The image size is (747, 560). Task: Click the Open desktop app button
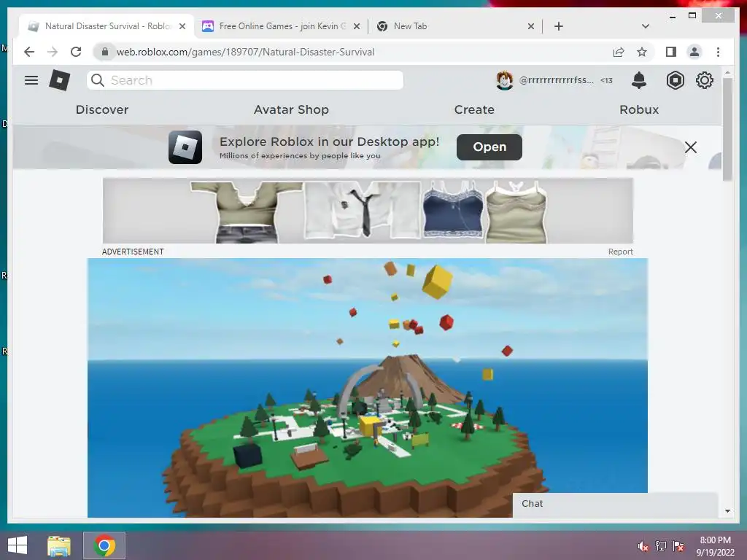point(489,147)
